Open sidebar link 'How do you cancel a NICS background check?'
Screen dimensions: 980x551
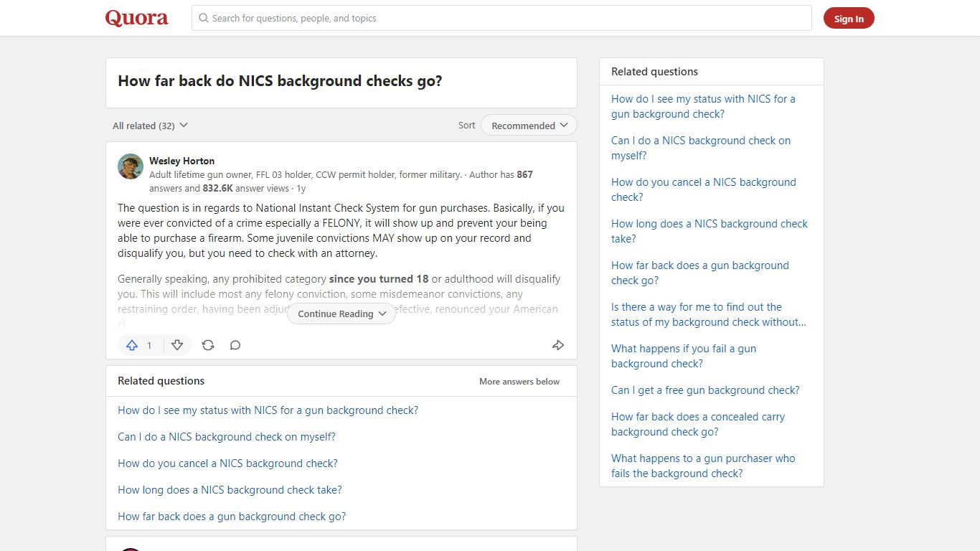point(704,189)
